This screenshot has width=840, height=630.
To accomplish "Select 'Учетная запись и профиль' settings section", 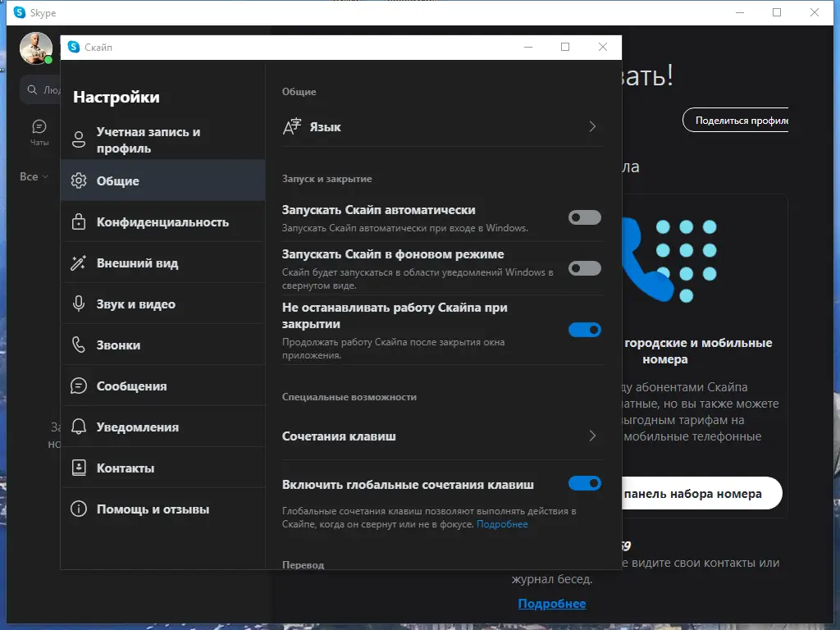I will coord(163,139).
